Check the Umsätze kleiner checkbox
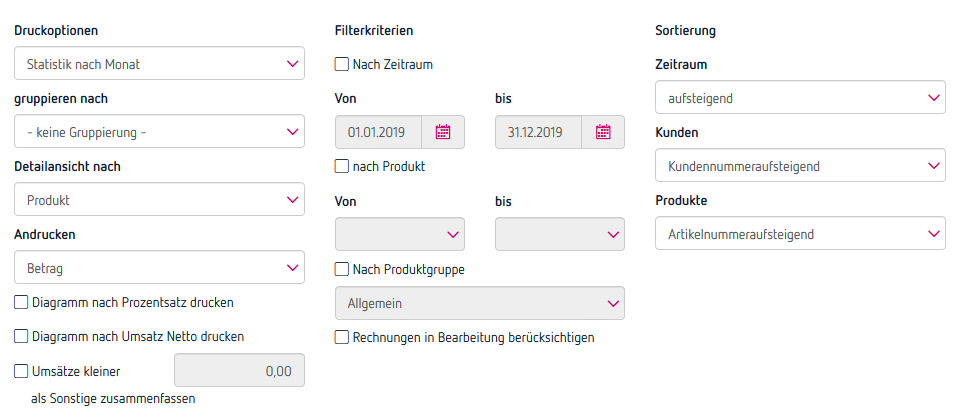 (x=22, y=371)
